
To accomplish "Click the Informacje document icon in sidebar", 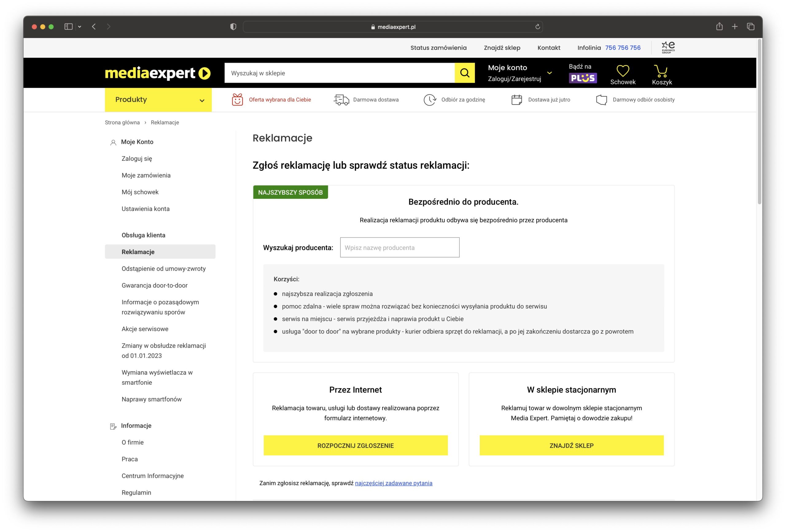I will [x=113, y=426].
